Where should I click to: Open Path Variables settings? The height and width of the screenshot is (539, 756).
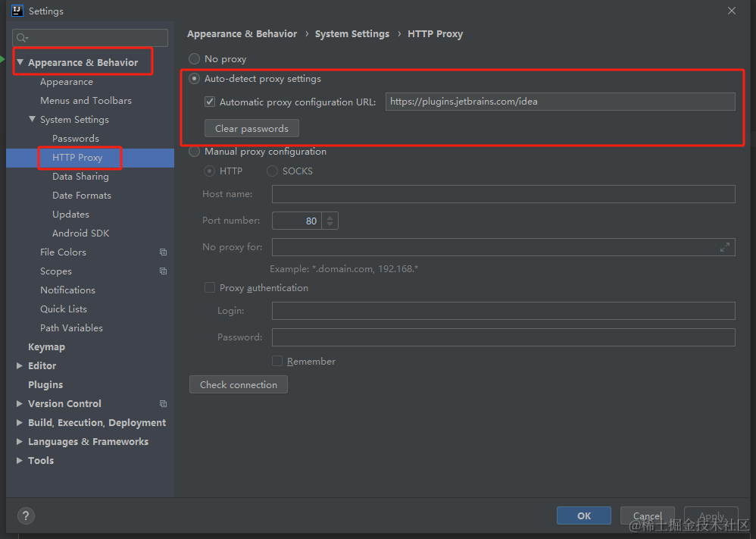point(71,327)
